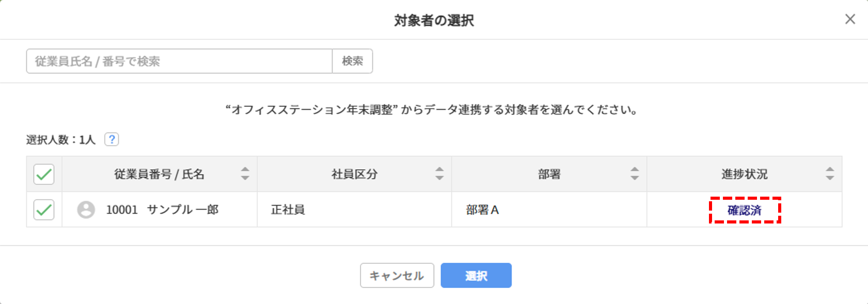This screenshot has height=304, width=868.
Task: Click sort arrows for 進捗状況 column
Action: tap(829, 174)
